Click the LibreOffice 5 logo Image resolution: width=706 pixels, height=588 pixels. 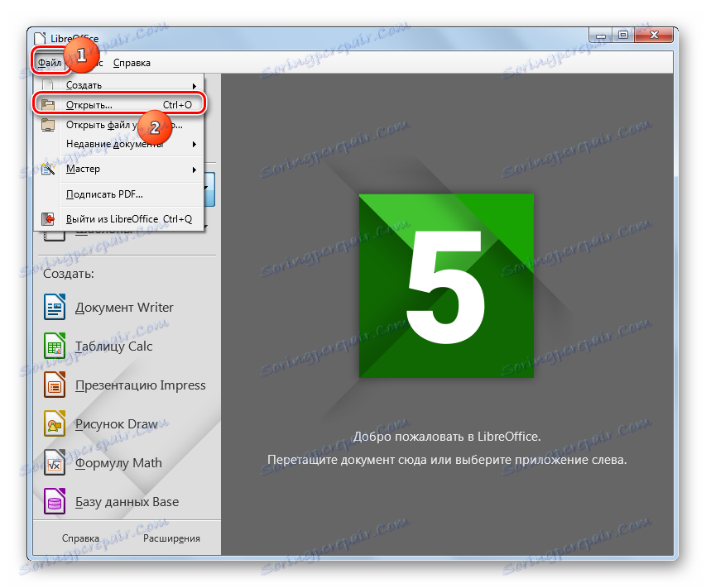446,285
